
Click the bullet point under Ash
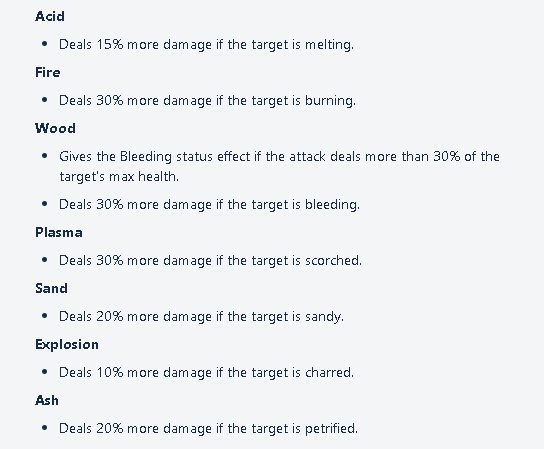[44, 427]
